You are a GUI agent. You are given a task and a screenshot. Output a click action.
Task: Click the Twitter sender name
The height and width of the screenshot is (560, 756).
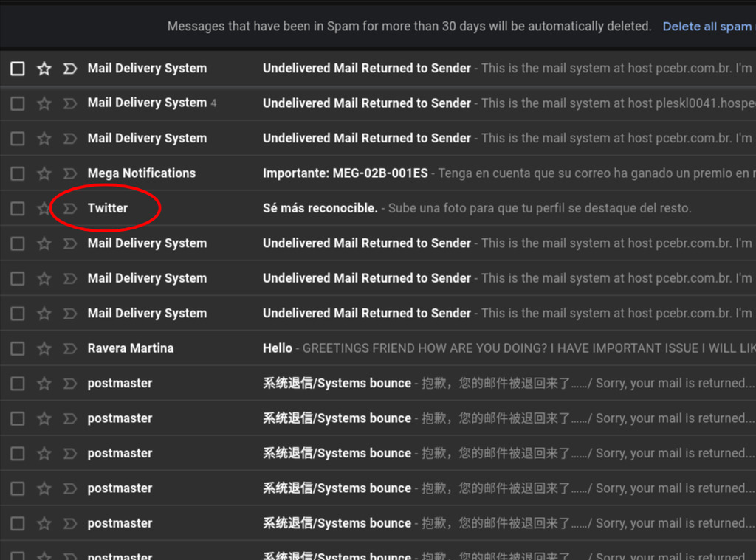[108, 208]
